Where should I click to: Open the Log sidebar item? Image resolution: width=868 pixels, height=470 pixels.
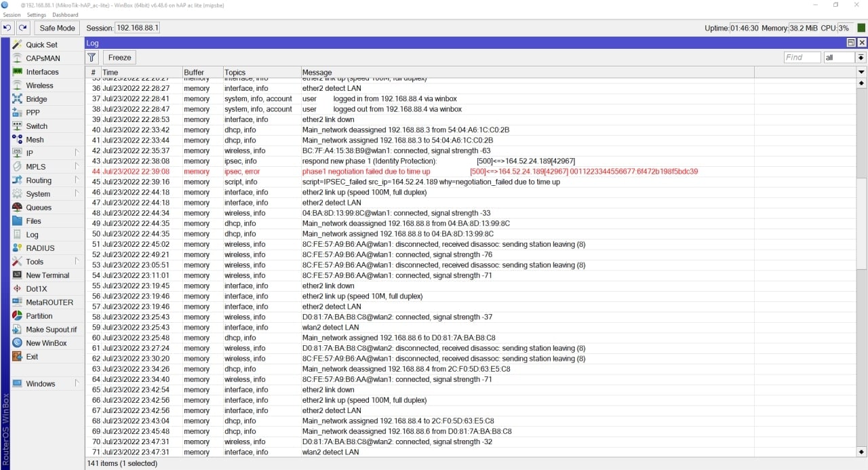(x=32, y=235)
